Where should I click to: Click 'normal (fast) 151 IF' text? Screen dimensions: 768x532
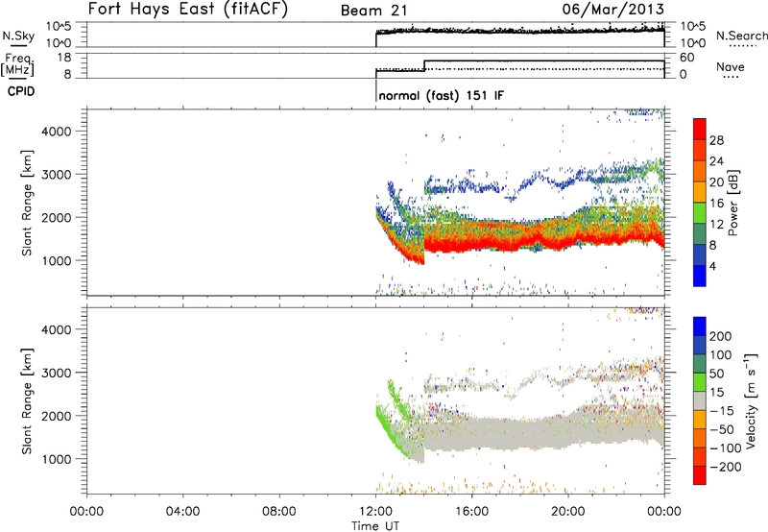pos(441,95)
